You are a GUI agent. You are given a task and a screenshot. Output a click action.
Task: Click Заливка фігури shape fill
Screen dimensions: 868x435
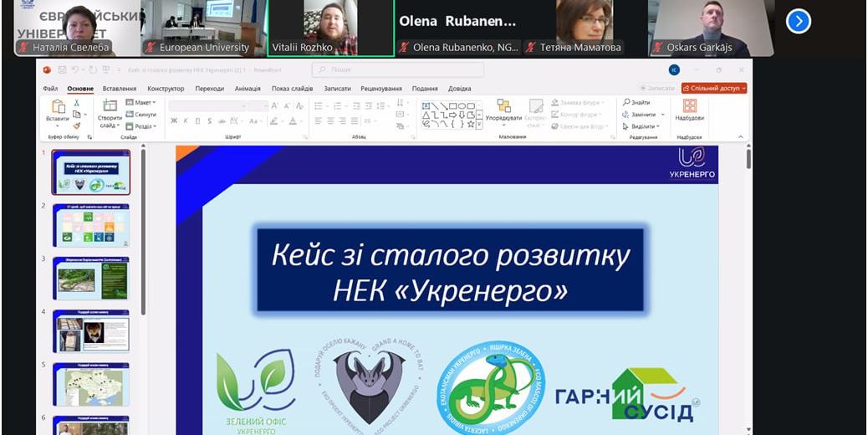coord(577,102)
